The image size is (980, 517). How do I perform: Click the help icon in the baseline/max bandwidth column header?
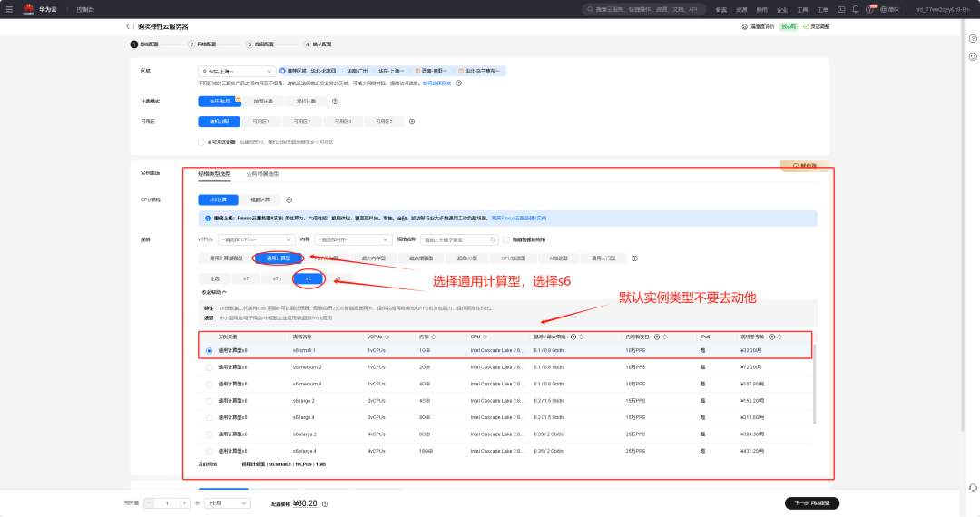coord(573,337)
